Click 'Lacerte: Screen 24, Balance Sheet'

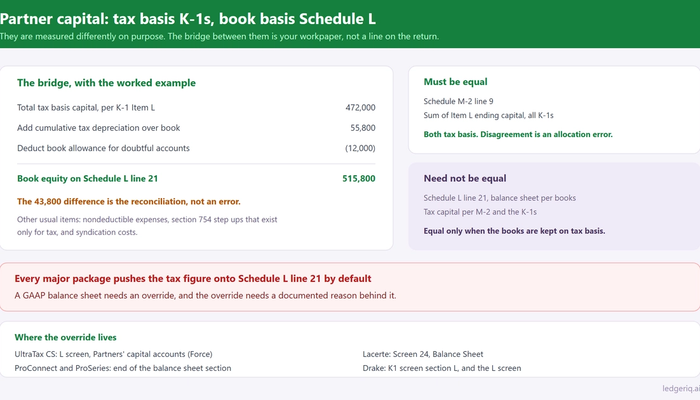pyautogui.click(x=423, y=354)
